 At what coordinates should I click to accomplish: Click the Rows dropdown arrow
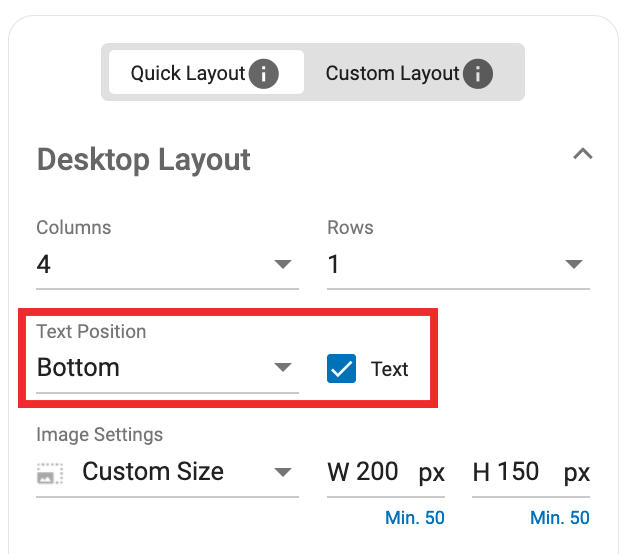(x=574, y=265)
